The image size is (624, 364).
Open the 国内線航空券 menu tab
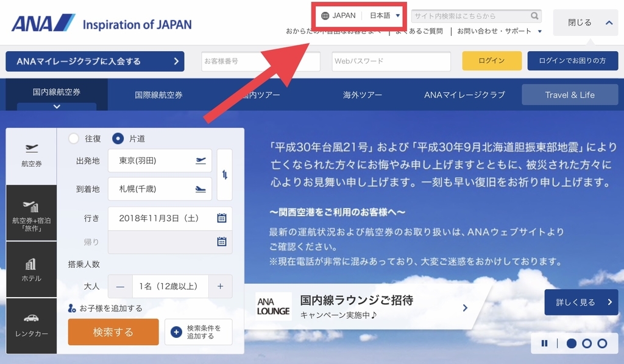pos(57,94)
